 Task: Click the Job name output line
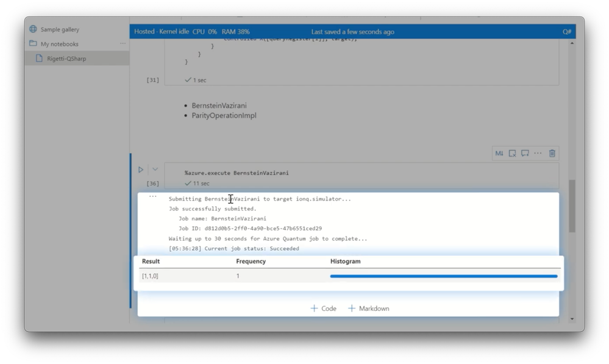223,219
